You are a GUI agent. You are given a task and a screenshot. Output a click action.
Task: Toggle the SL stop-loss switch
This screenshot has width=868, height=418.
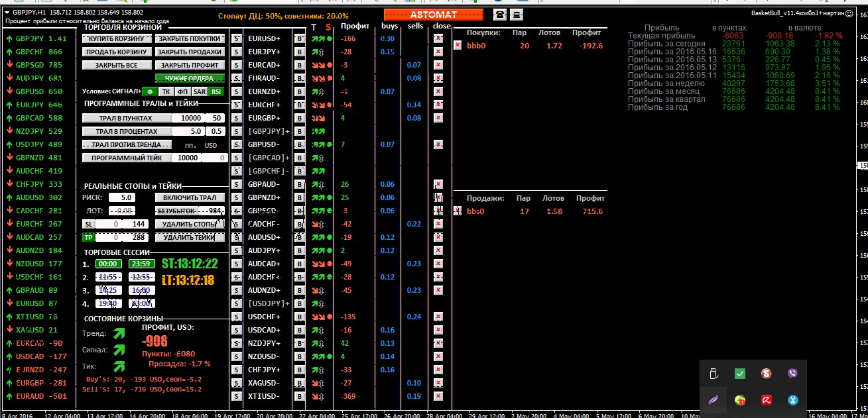pos(88,224)
